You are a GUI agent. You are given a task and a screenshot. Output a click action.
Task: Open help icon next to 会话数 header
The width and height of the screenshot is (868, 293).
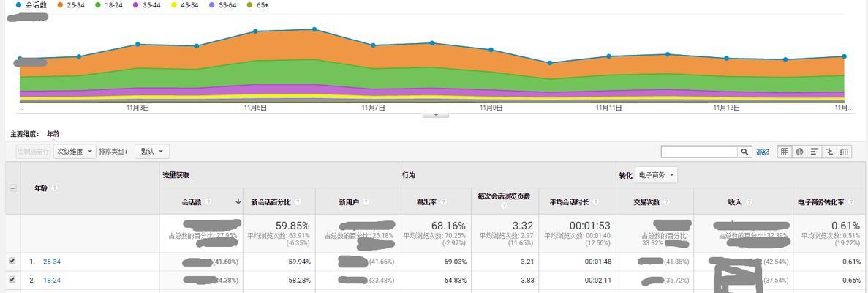(x=208, y=202)
